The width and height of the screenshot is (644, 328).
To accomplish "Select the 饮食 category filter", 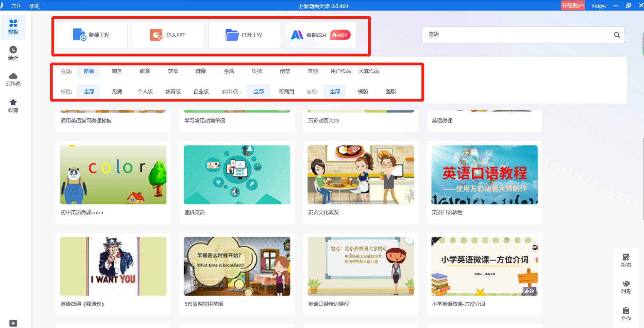I will pos(173,71).
